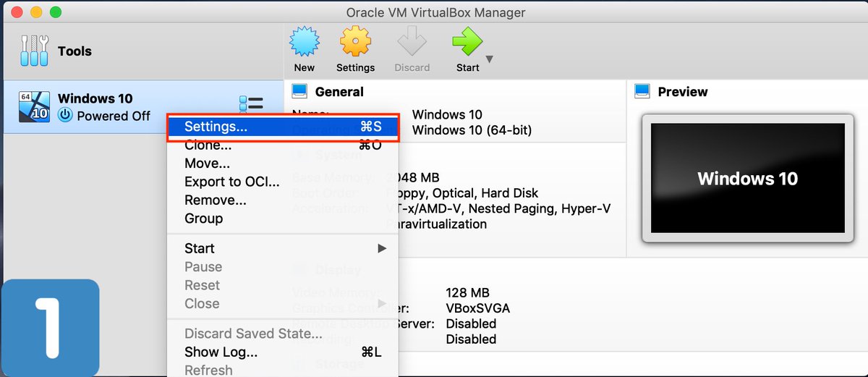868x377 pixels.
Task: Choose Show Log... in the context menu
Action: tap(282, 352)
